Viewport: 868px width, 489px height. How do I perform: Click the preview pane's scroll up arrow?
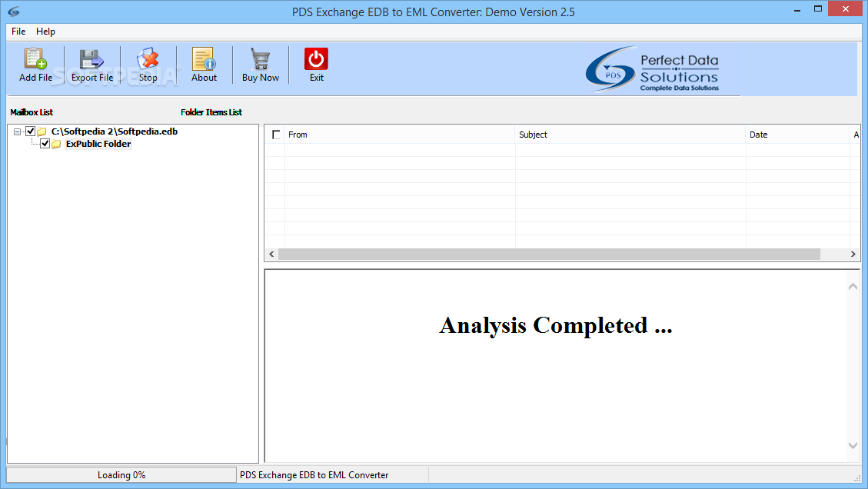[x=853, y=286]
